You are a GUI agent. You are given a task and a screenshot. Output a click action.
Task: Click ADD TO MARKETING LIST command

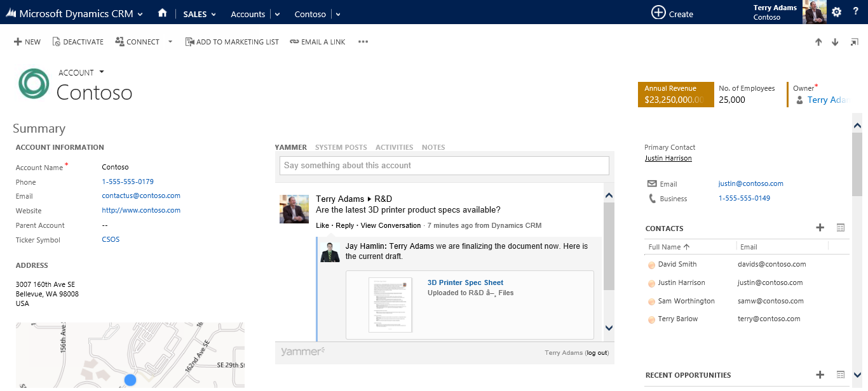click(232, 42)
